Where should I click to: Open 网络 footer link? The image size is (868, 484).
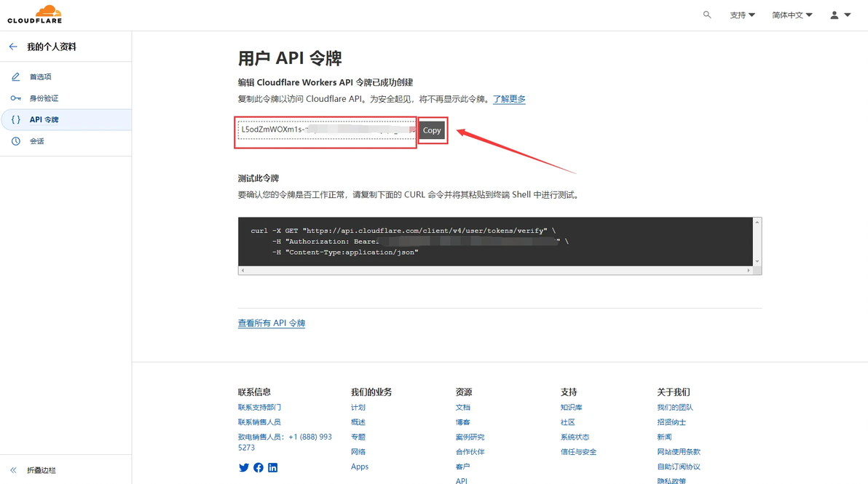[358, 452]
